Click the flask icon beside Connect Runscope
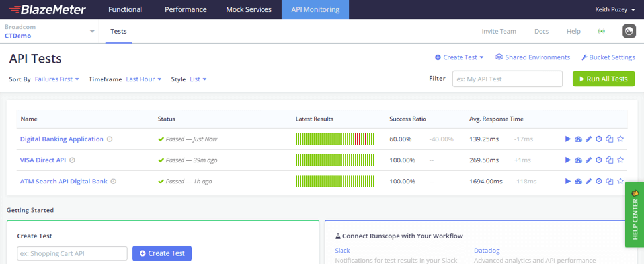 [x=338, y=236]
